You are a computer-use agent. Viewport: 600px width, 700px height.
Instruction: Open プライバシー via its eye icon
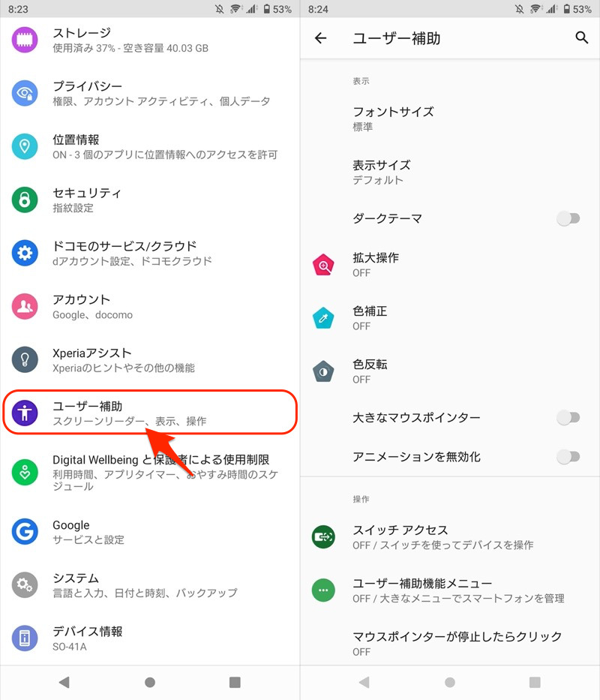25,93
